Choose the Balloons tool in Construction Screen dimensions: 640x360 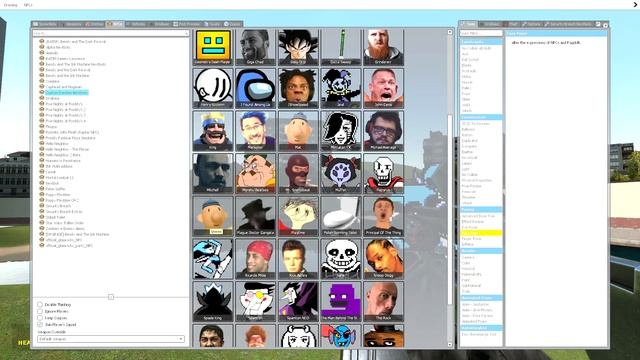pyautogui.click(x=468, y=129)
